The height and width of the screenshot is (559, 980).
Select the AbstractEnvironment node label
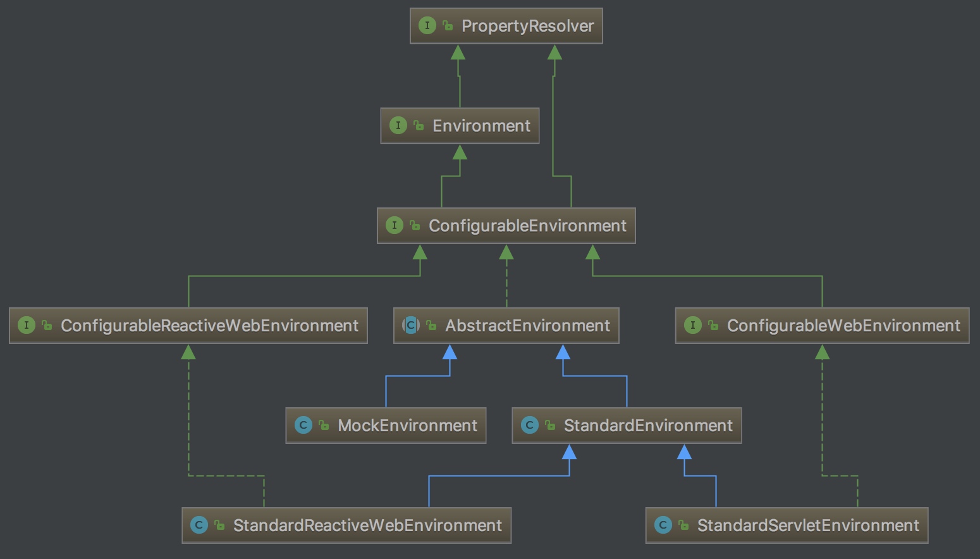click(x=527, y=326)
